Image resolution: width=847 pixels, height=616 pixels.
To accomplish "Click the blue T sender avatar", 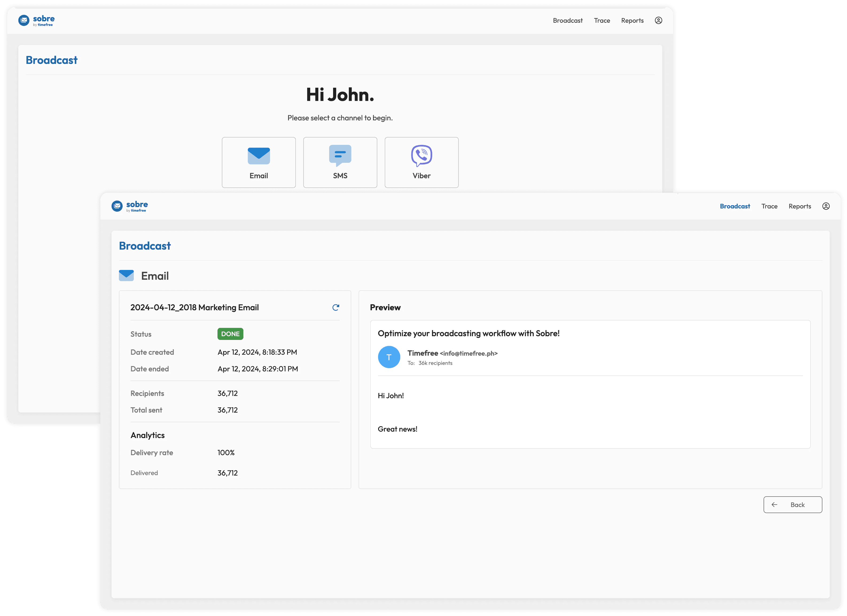I will pos(389,357).
